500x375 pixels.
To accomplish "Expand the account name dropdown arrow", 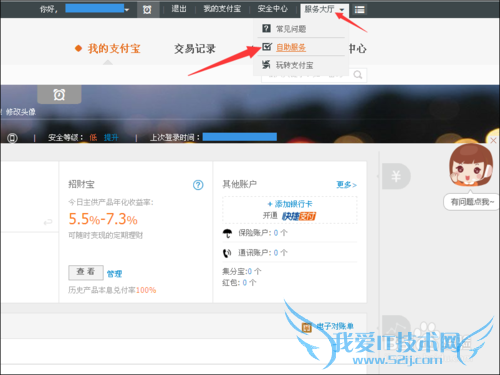I will tap(127, 10).
